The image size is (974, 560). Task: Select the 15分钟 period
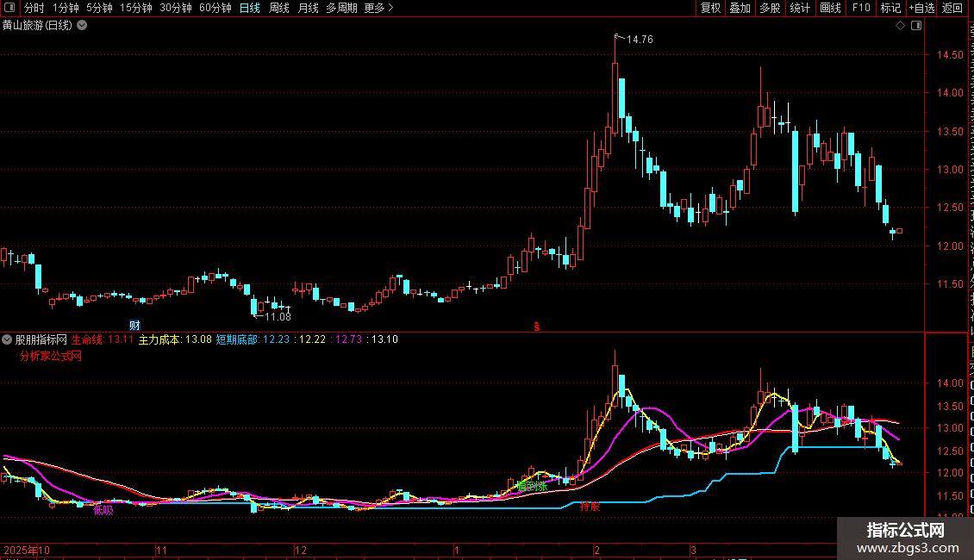[136, 8]
